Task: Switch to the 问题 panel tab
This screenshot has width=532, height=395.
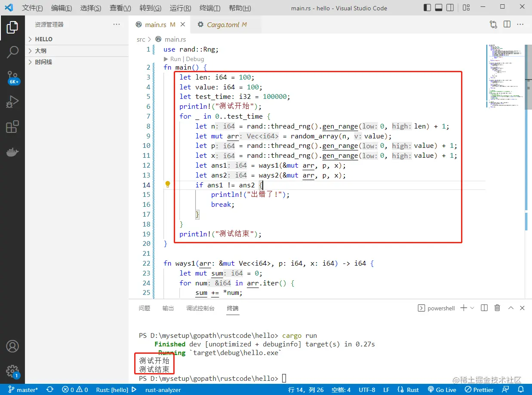Action: (145, 308)
